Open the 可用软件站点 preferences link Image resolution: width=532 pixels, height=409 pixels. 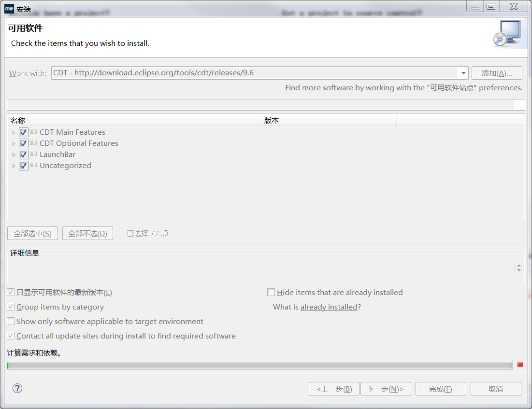[452, 88]
